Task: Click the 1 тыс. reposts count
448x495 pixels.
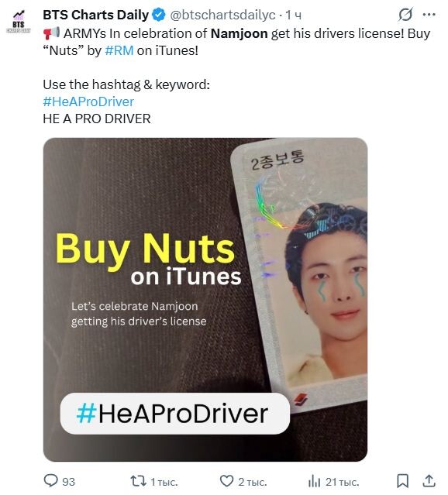Action: 164,482
